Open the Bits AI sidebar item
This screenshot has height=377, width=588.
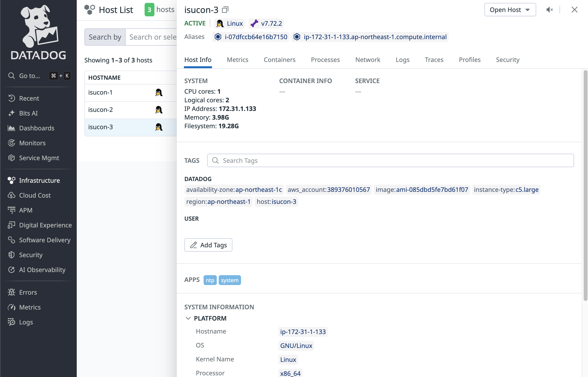[28, 113]
